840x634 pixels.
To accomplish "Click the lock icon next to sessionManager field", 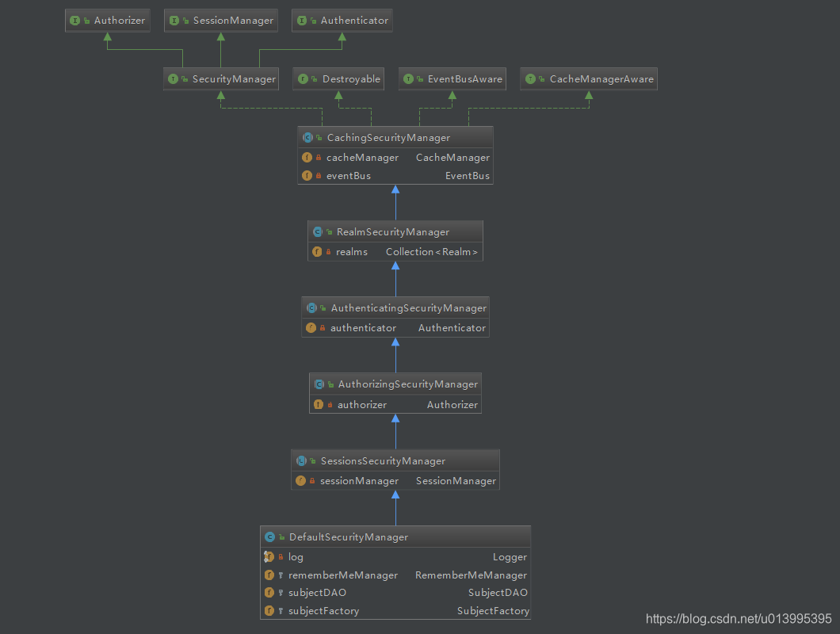I will [x=311, y=480].
